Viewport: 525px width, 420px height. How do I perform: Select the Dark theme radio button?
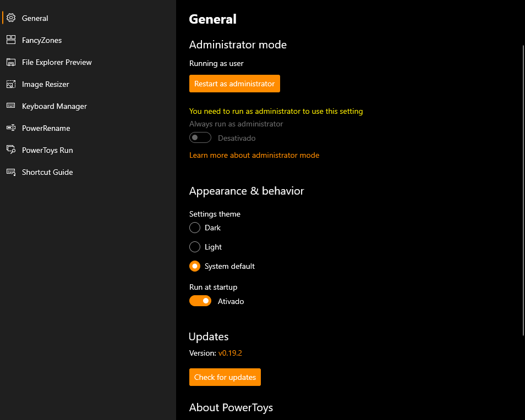point(194,228)
